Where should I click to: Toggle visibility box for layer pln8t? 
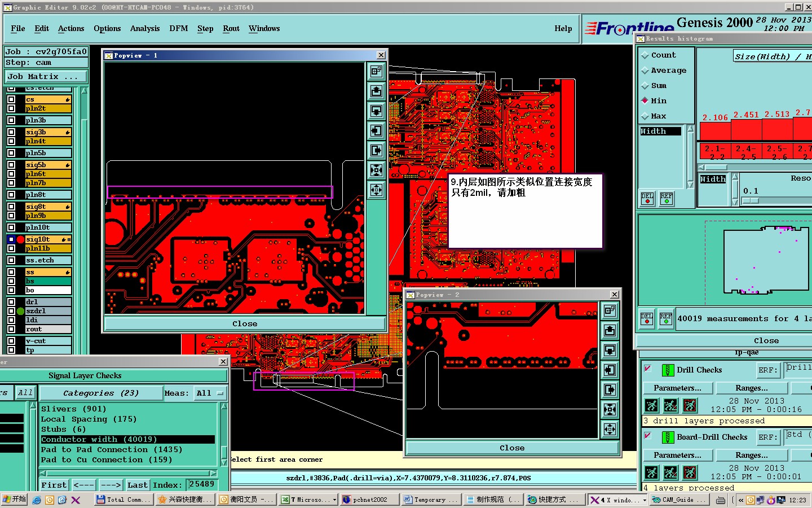[11, 195]
